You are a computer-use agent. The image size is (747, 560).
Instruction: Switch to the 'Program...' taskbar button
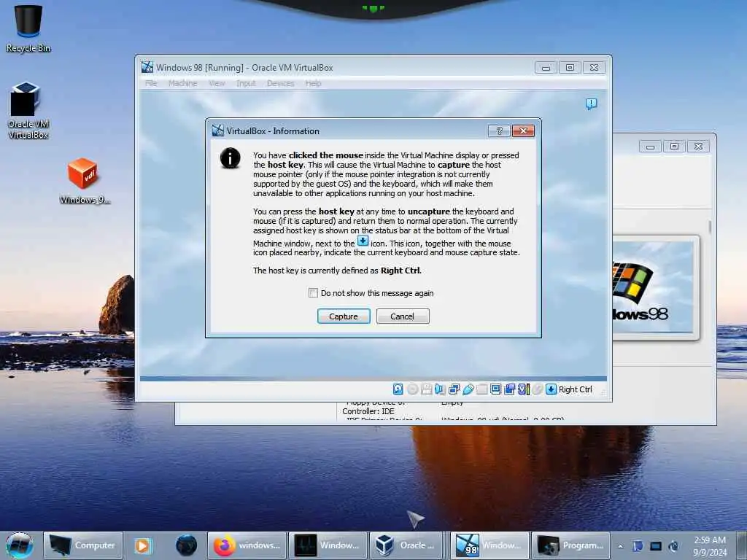pyautogui.click(x=570, y=545)
